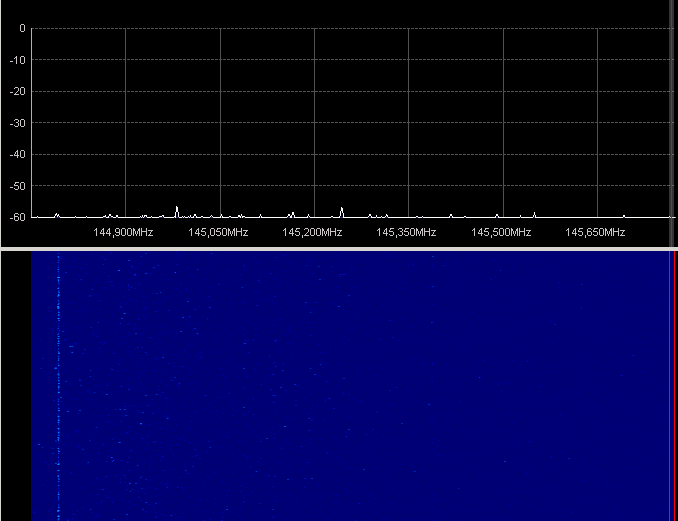Select the 145,200MHz frequency axis label
The width and height of the screenshot is (678, 521).
312,232
